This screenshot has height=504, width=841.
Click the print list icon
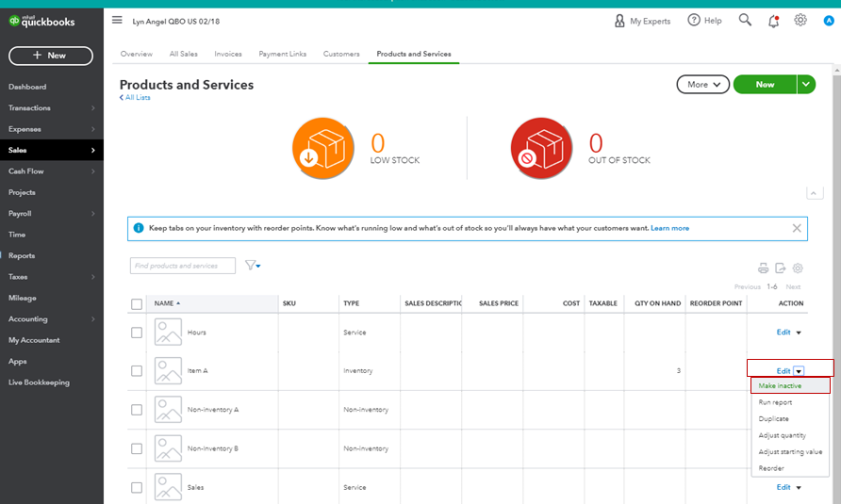click(x=764, y=268)
